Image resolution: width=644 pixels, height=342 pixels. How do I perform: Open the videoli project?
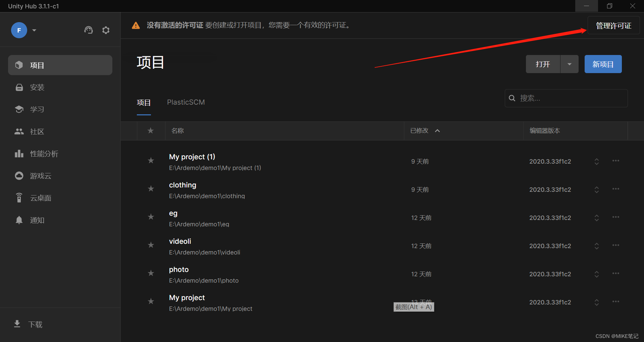tap(180, 241)
